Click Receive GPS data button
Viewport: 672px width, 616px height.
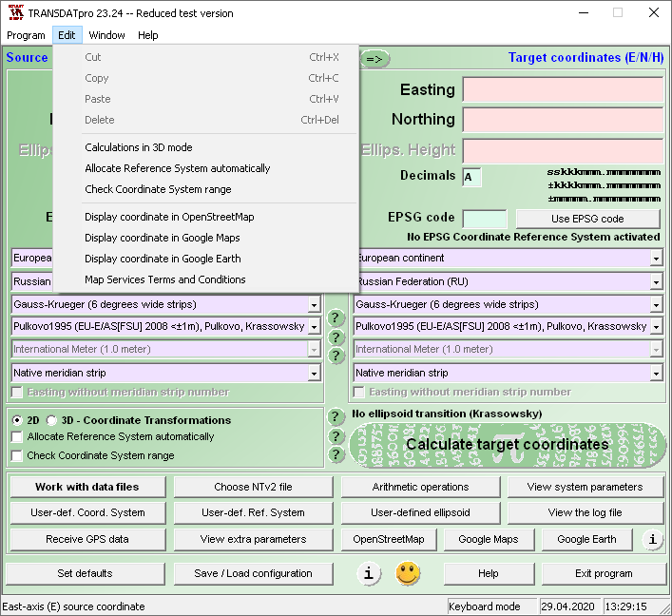pyautogui.click(x=87, y=539)
